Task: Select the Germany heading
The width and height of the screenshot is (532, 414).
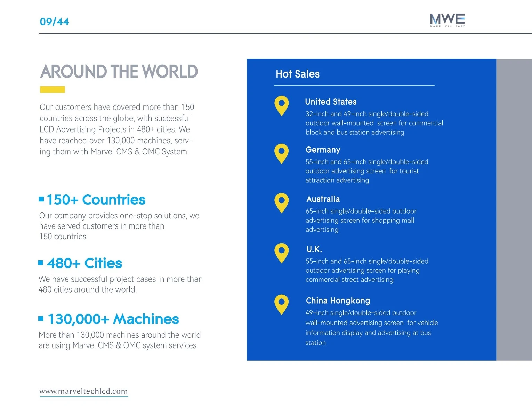Action: pos(323,150)
